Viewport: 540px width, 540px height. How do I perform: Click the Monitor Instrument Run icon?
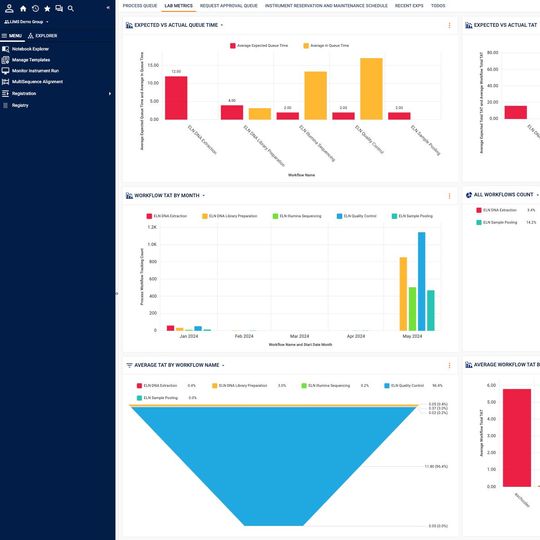point(6,71)
